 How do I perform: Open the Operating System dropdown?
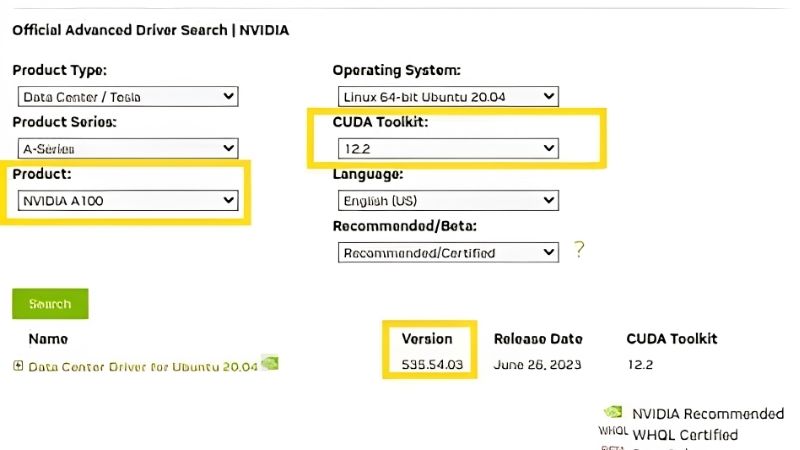pos(448,96)
